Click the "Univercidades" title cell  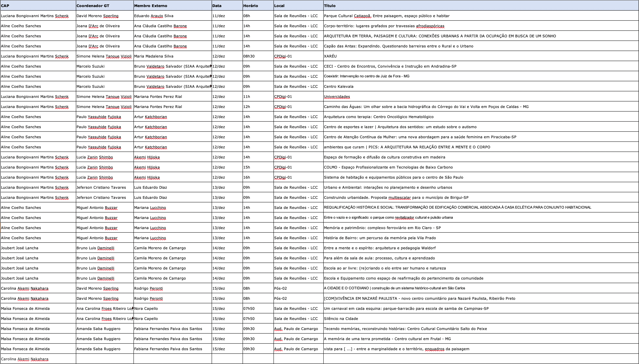[x=481, y=97]
